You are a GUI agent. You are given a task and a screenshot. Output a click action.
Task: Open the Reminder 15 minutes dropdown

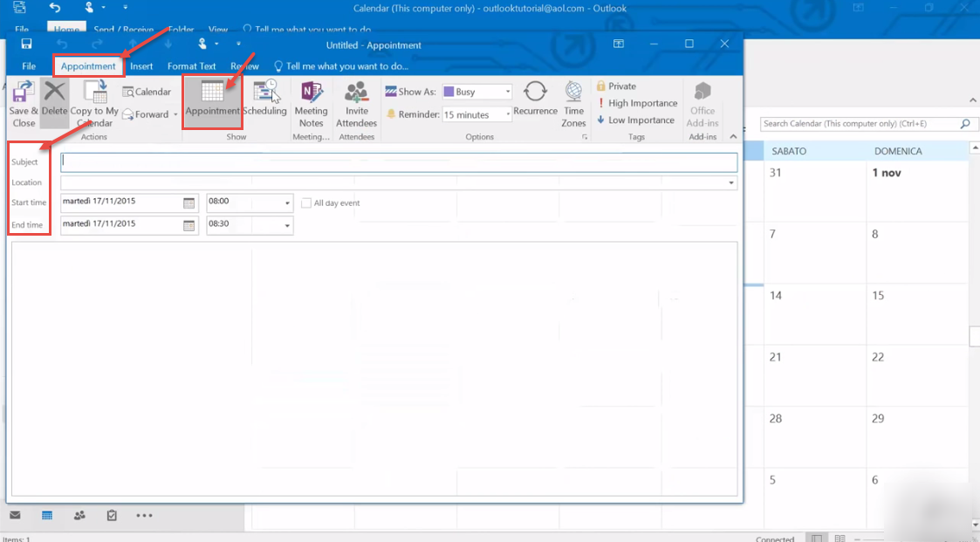click(507, 114)
